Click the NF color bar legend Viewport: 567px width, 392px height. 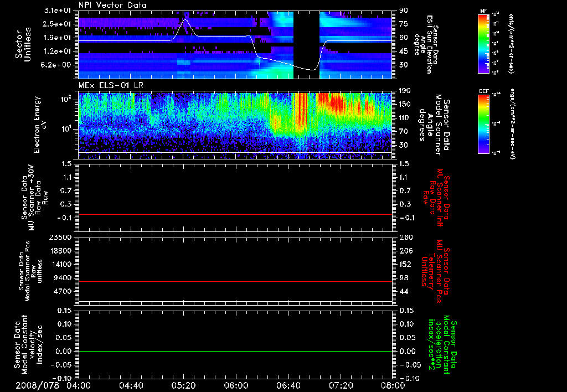pos(484,43)
